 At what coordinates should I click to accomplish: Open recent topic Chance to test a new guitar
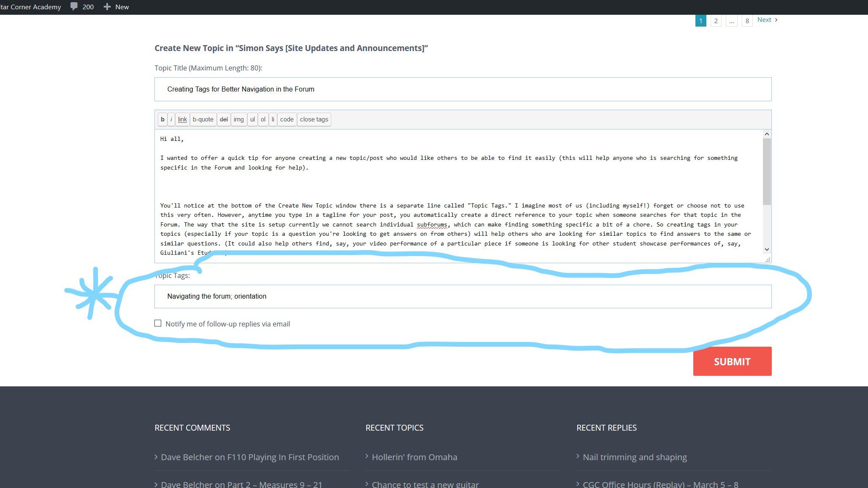[x=425, y=485]
